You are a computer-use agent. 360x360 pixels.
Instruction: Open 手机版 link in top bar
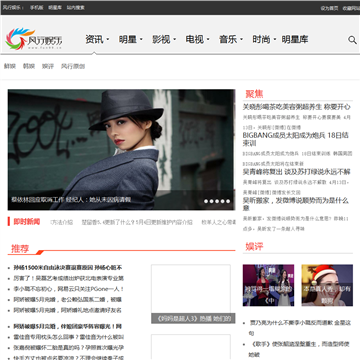(36, 7)
